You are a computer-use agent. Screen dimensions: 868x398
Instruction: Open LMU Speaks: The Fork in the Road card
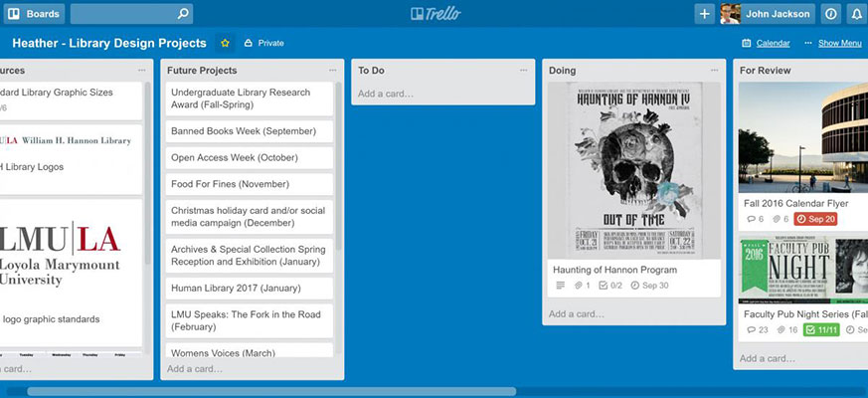250,320
